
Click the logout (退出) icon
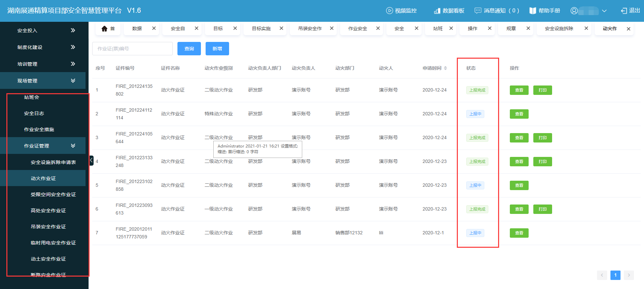tap(624, 11)
